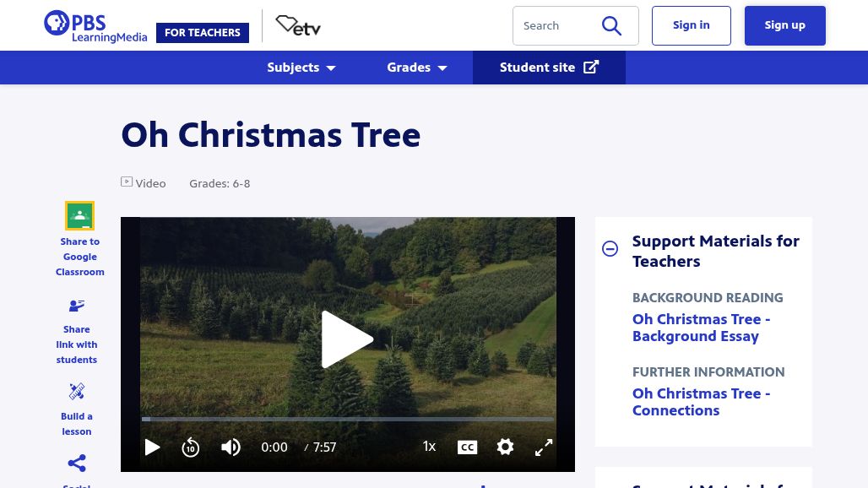Open the Subjects dropdown menu
The image size is (868, 488).
[x=301, y=68]
